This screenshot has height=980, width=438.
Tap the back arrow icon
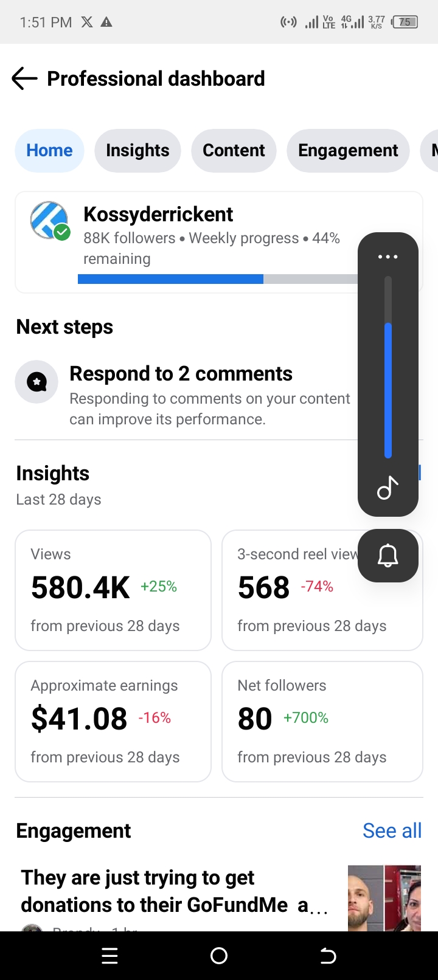click(24, 79)
